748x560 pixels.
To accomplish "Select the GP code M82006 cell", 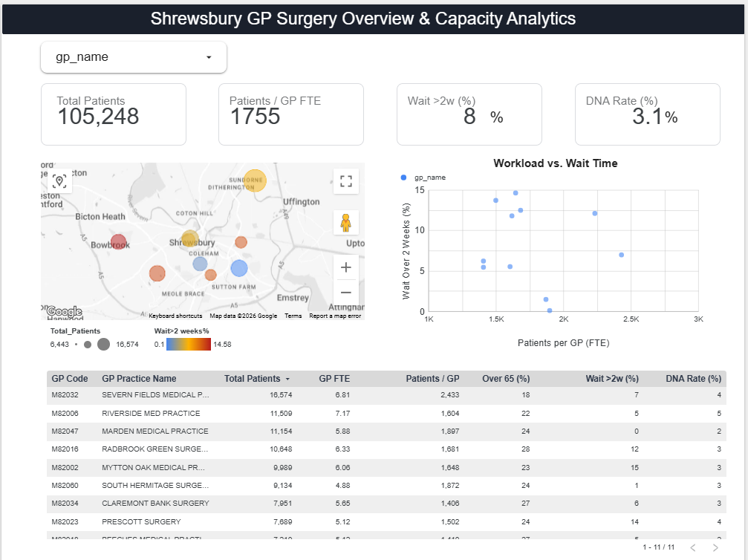I will (65, 414).
